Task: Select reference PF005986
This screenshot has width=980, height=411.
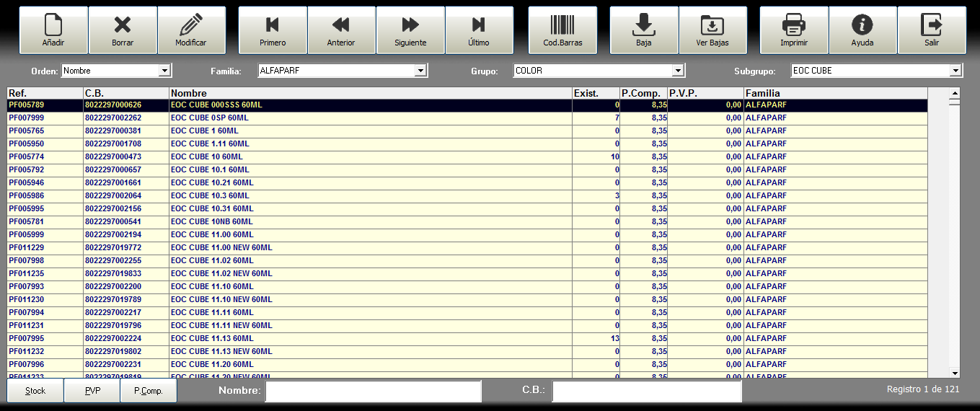Action: (x=26, y=196)
